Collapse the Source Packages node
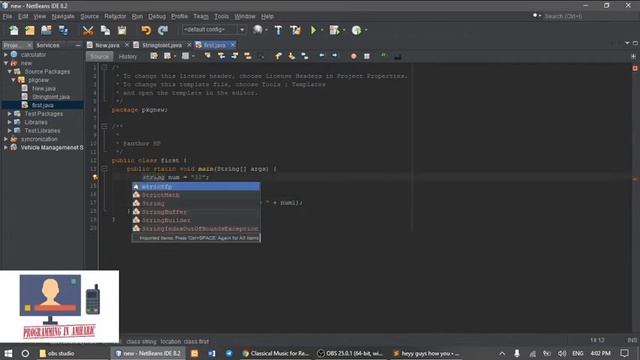Screen dimensions: 640x360 click(x=9, y=71)
